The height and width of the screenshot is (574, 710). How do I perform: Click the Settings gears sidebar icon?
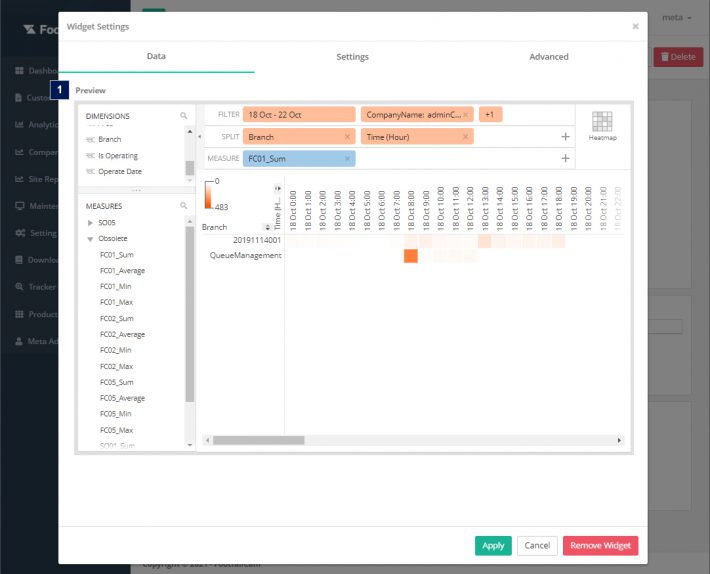[20, 233]
